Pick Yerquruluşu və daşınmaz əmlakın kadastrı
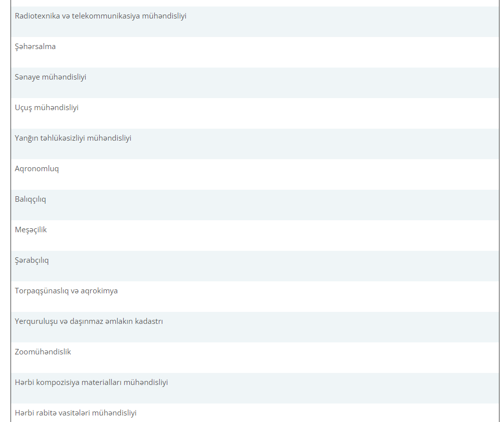The width and height of the screenshot is (504, 422). [89, 321]
